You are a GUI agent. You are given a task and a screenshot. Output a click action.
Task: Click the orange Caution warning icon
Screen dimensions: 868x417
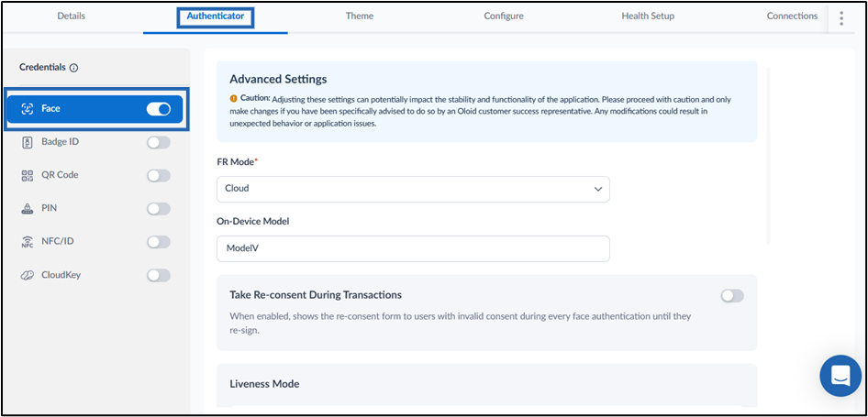(234, 98)
